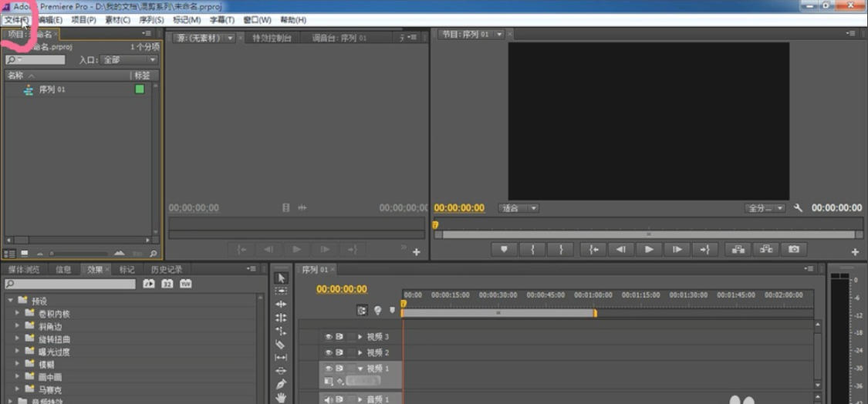
Task: Open Program monitor 适合 zoom dropdown
Action: [518, 208]
